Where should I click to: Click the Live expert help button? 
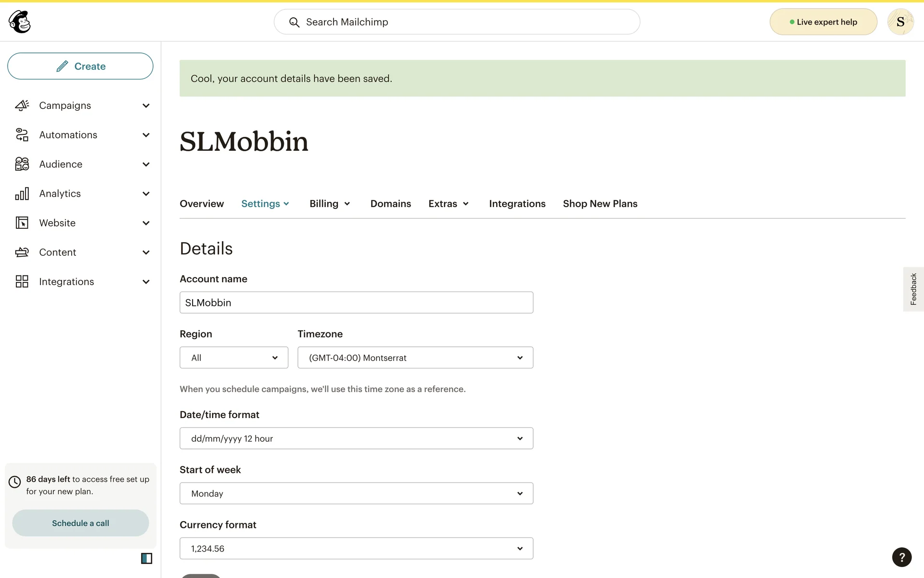click(x=823, y=22)
